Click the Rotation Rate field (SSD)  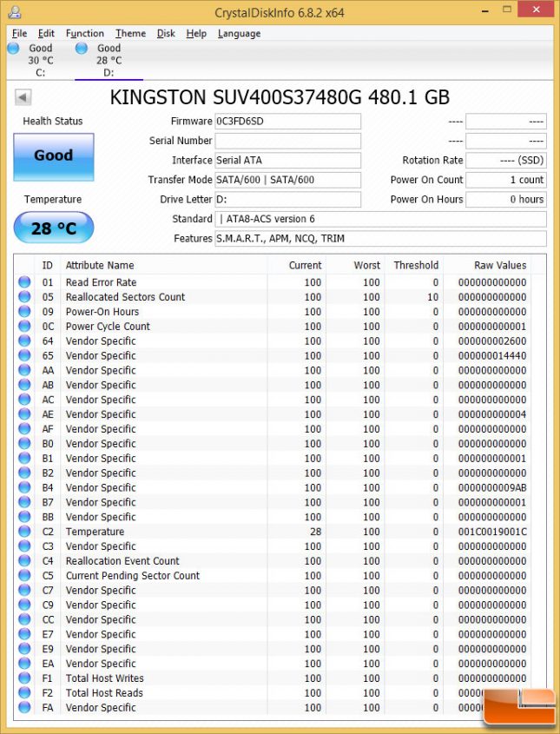click(x=505, y=160)
